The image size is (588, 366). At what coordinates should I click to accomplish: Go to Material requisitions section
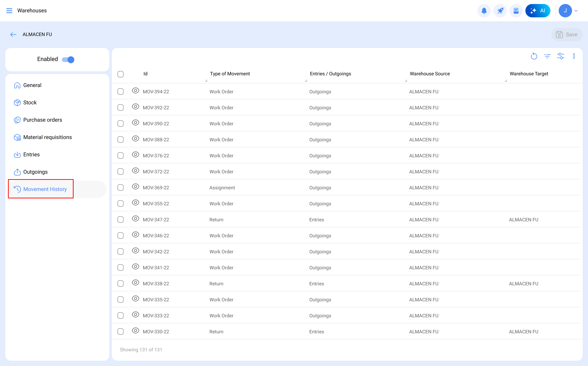coord(47,137)
